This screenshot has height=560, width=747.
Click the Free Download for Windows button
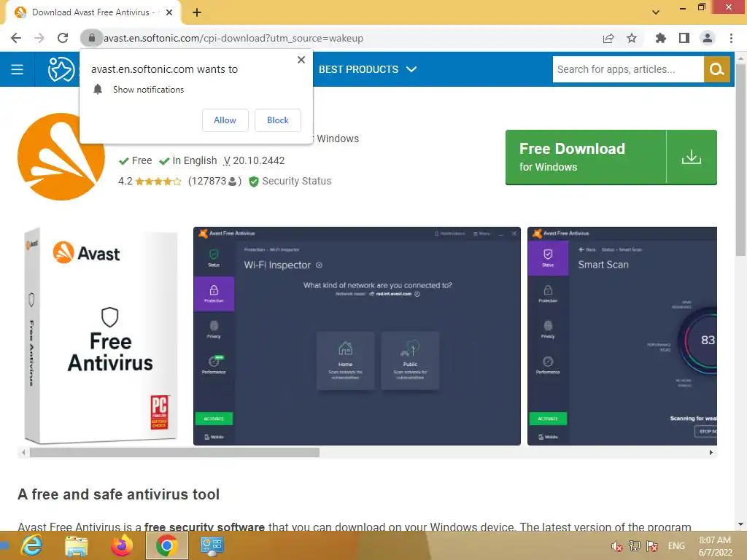pyautogui.click(x=611, y=157)
